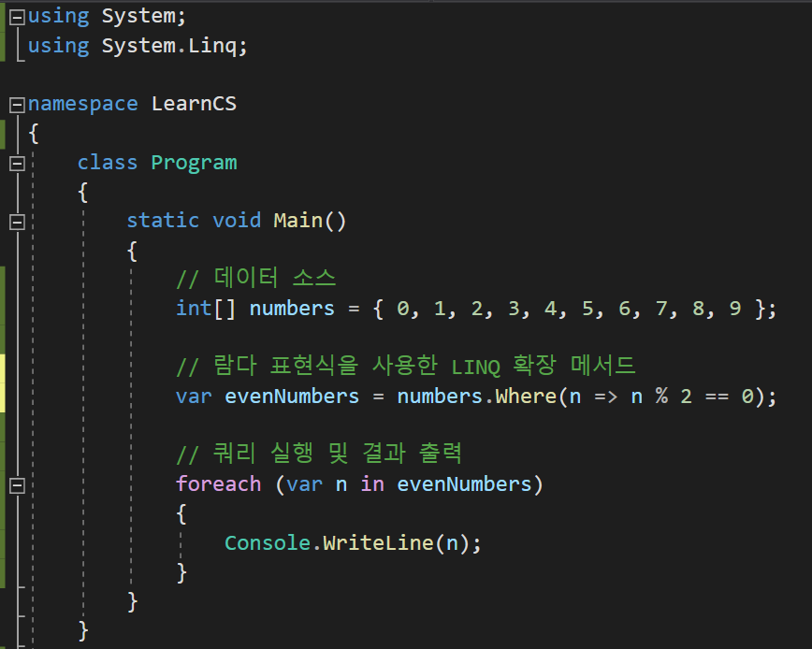Click the number 0 starting the array

coord(403,309)
